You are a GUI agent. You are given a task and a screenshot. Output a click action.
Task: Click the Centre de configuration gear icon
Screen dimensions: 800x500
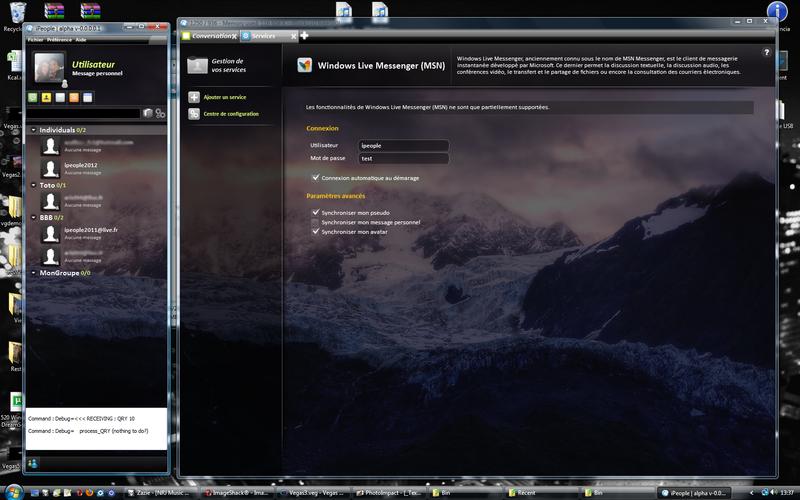coord(194,114)
